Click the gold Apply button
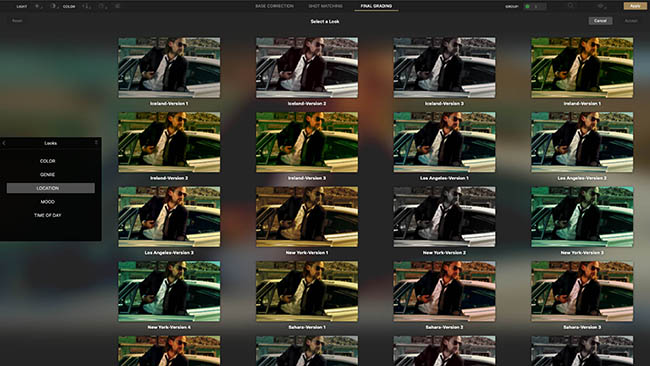Screen dimensions: 650x366 (x=635, y=6)
